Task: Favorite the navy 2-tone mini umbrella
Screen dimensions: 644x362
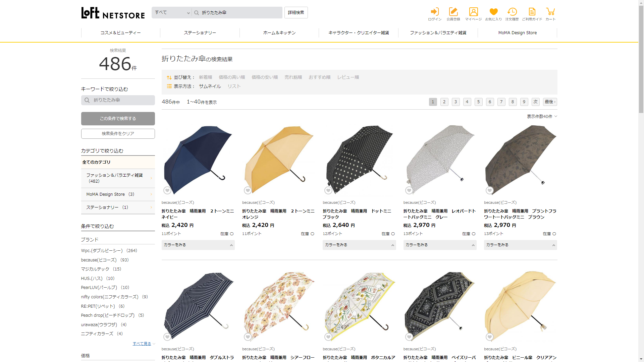Action: [167, 190]
